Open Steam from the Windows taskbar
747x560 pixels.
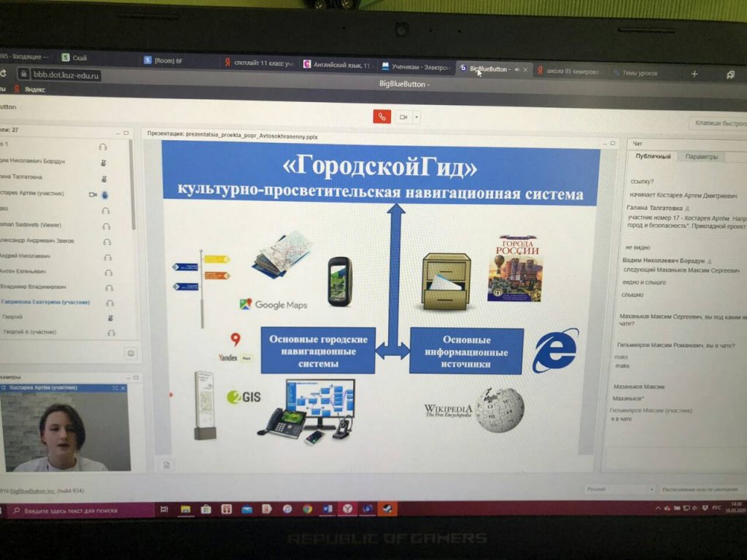(385, 508)
